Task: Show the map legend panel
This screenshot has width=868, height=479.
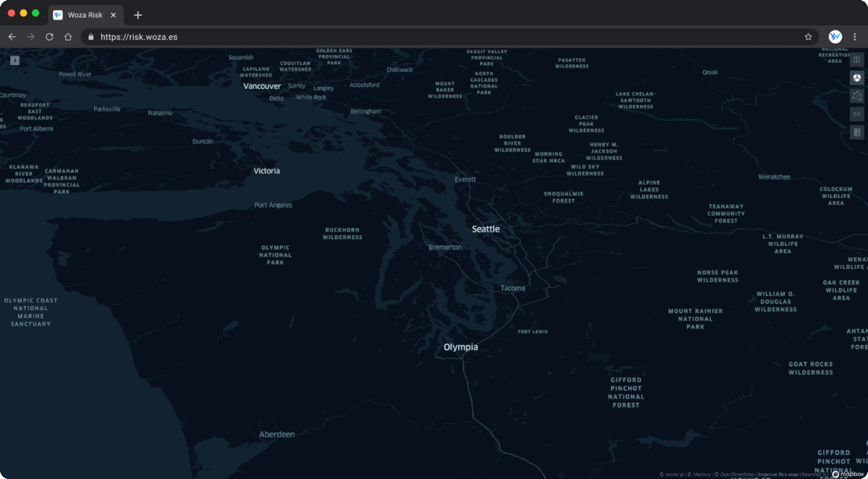Action: tap(856, 132)
